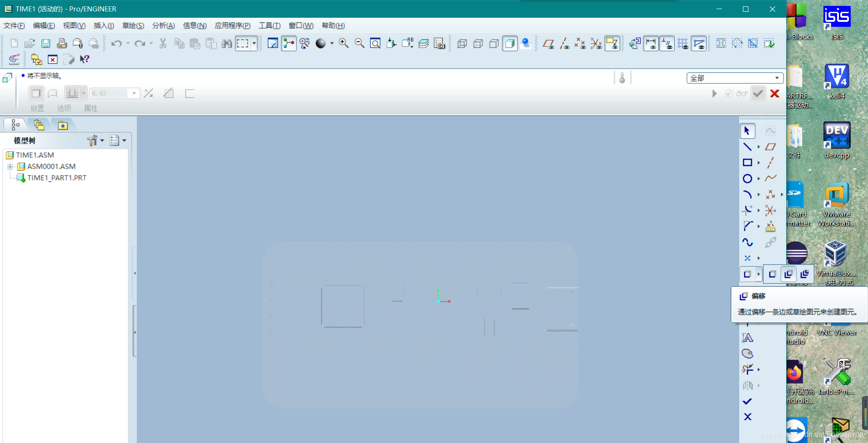The image size is (868, 443).
Task: Expand the ASM0001.ASM tree node
Action: [10, 166]
